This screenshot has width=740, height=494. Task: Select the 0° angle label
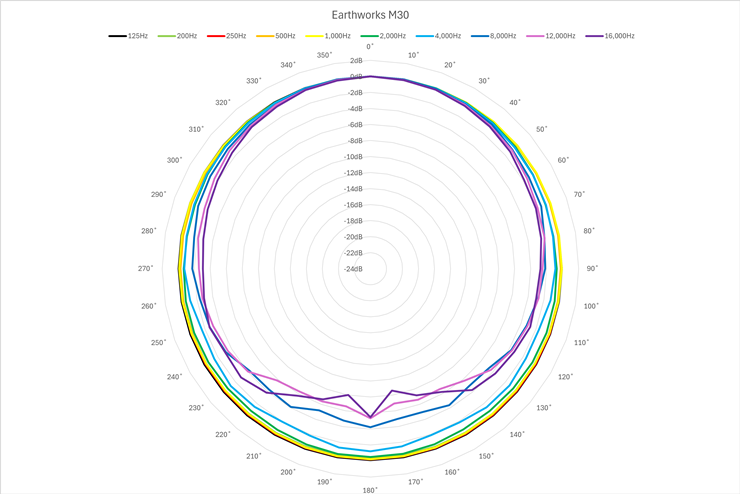(x=370, y=47)
